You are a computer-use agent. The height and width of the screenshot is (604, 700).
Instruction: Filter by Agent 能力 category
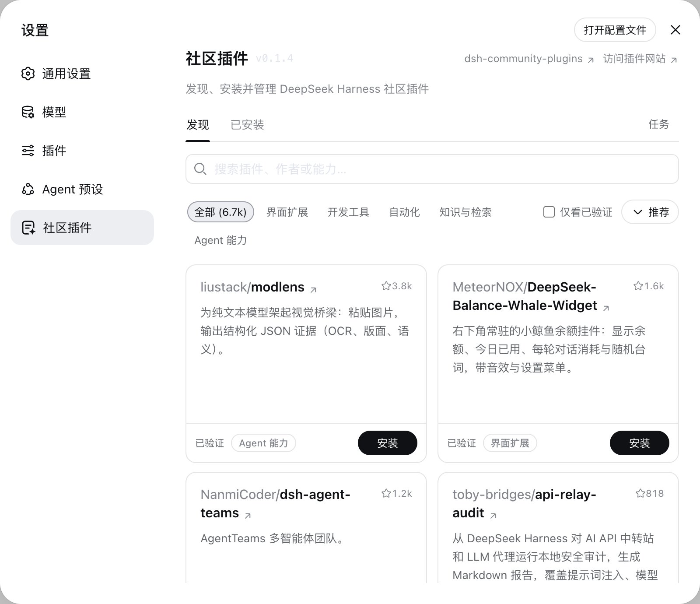[220, 240]
